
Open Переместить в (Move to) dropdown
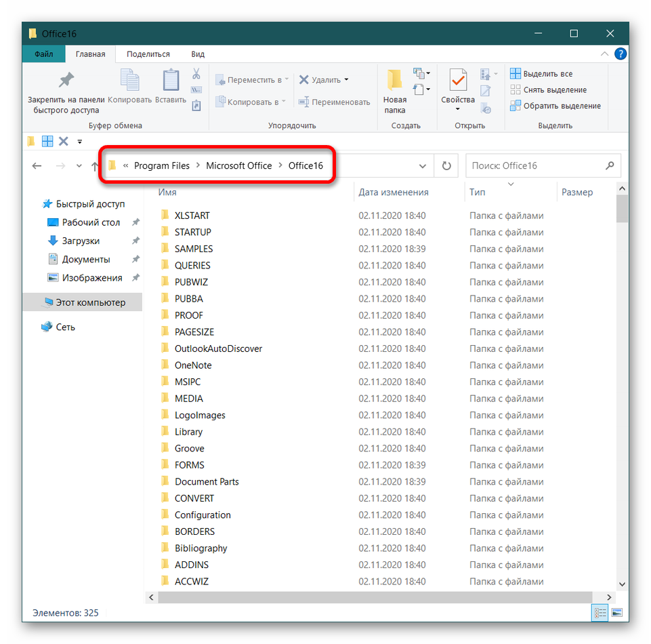click(251, 80)
